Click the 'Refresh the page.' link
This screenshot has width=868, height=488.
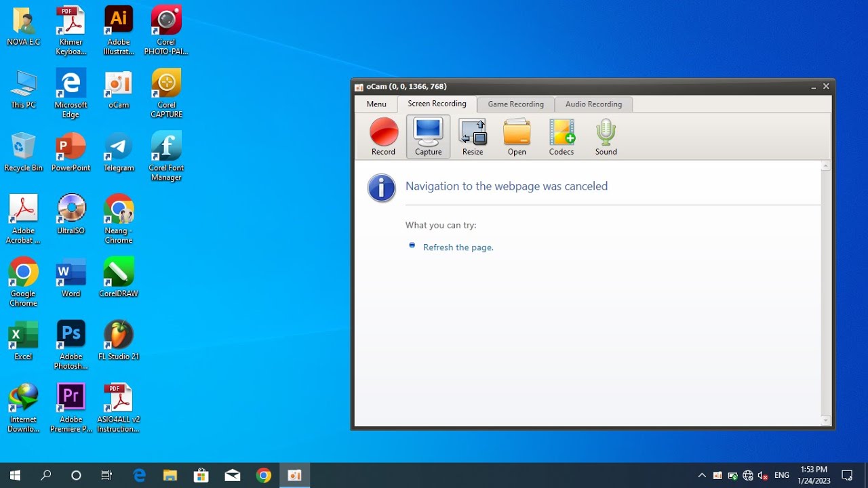coord(458,247)
